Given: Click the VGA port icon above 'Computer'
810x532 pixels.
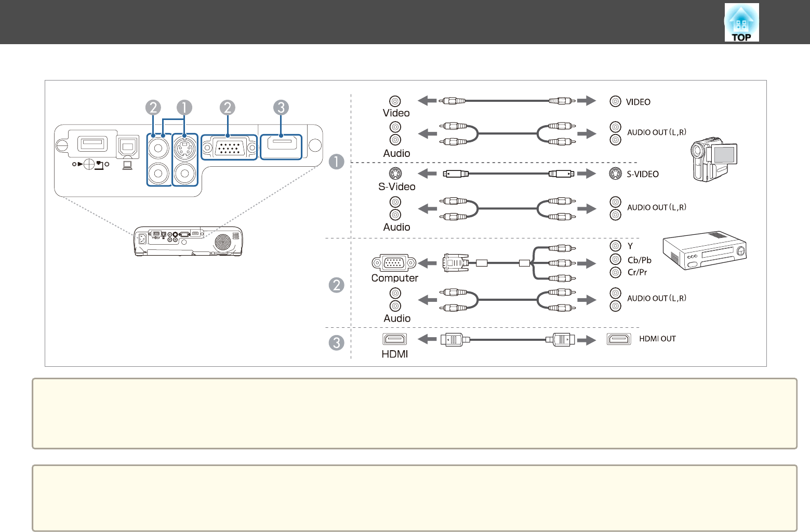Looking at the screenshot, I should (394, 263).
